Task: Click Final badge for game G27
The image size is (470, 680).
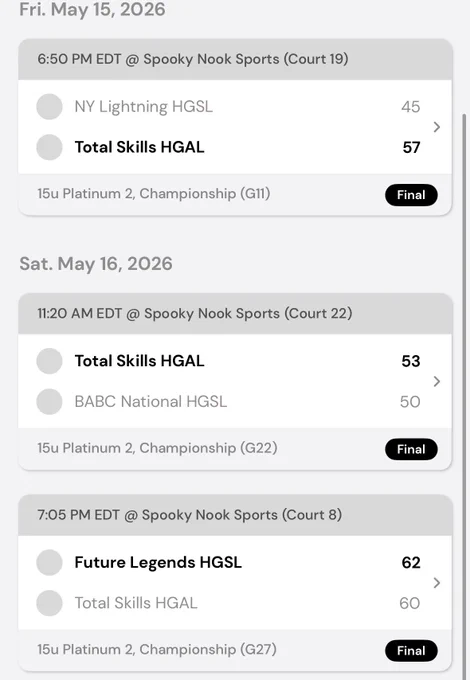Action: [x=411, y=651]
